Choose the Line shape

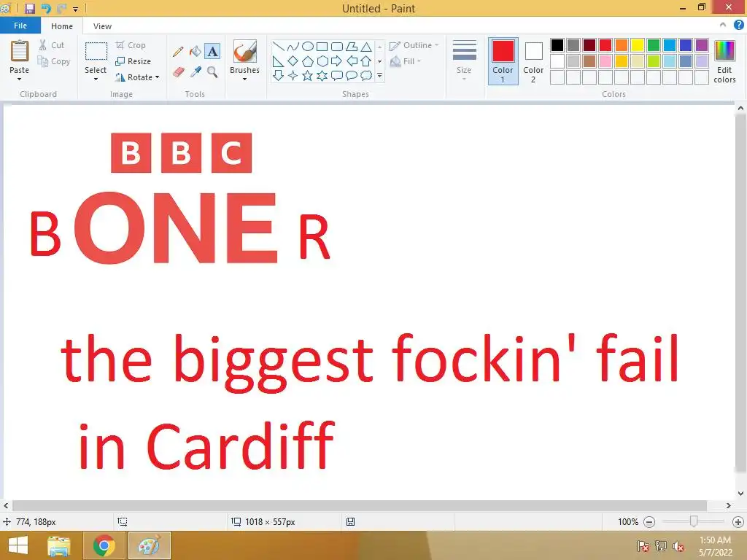[278, 47]
